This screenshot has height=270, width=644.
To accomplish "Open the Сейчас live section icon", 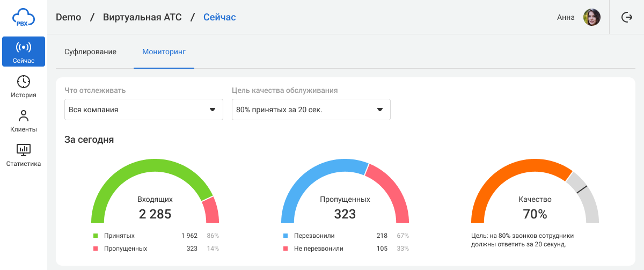I will click(x=23, y=47).
